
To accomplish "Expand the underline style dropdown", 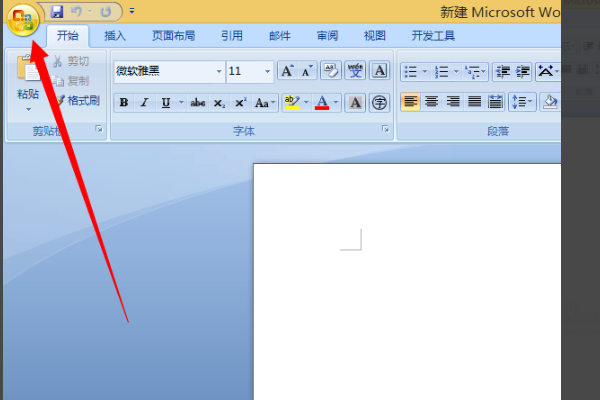I will pos(181,103).
